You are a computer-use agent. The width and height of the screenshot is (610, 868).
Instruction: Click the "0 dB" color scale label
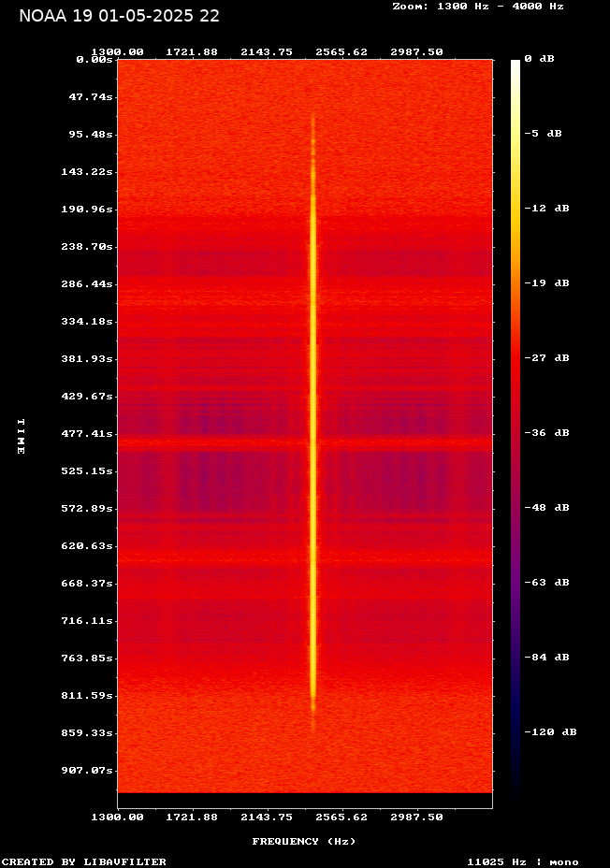coord(539,59)
